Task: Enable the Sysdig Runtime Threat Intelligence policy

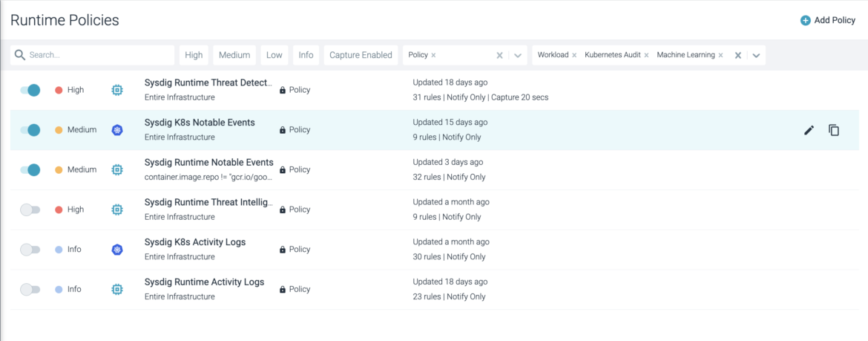Action: tap(30, 210)
